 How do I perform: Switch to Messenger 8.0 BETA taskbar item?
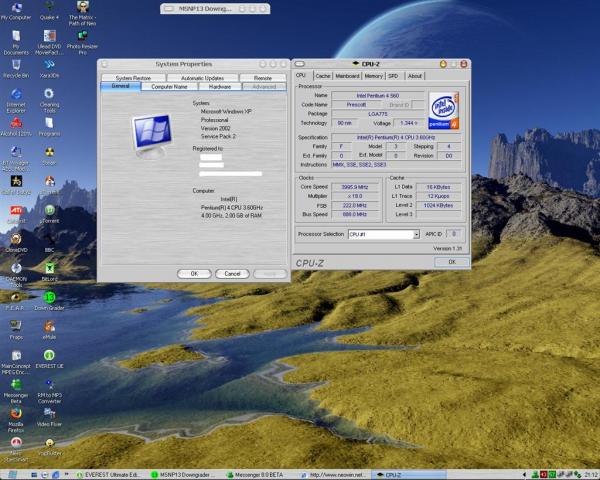pyautogui.click(x=258, y=475)
